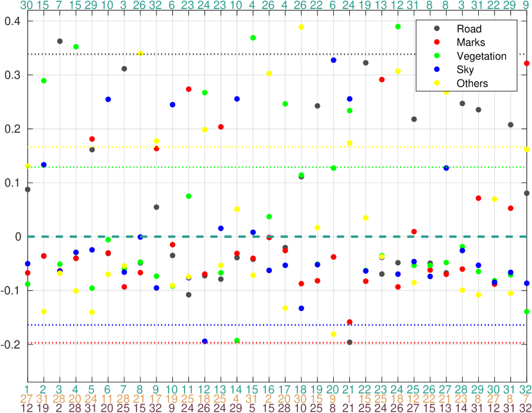Click the 0.4 y-axis tick label

coord(12,21)
